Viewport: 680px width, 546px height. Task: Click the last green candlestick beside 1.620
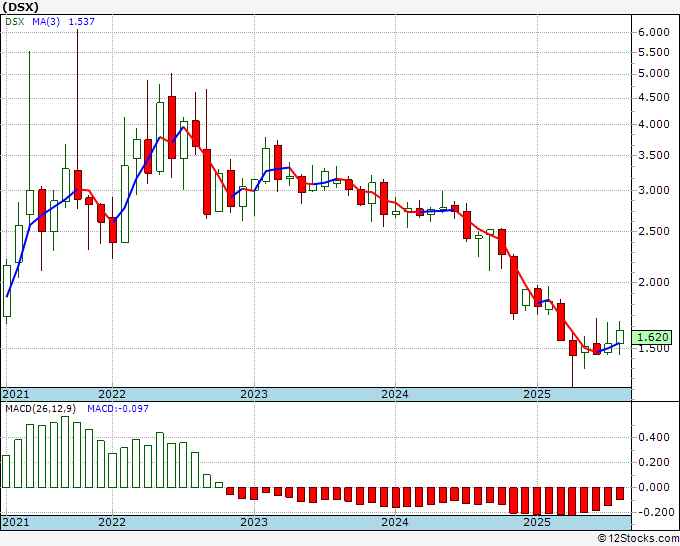(620, 337)
